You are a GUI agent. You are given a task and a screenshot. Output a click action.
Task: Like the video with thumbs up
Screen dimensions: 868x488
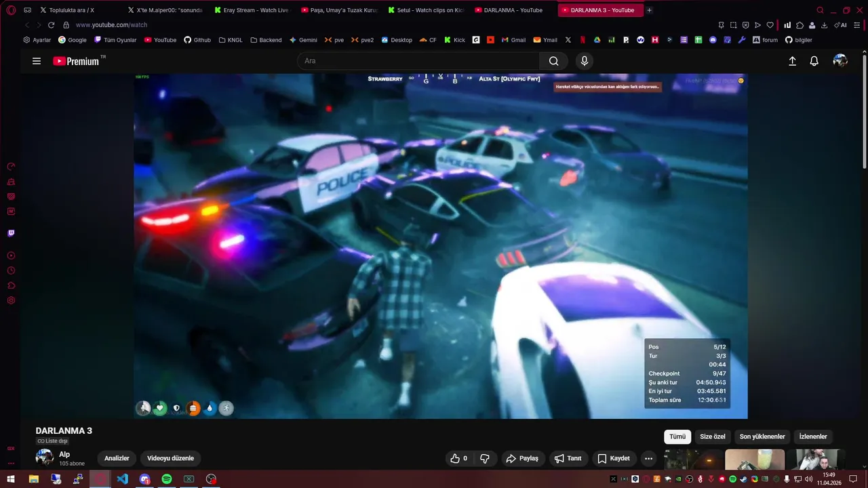pyautogui.click(x=459, y=459)
